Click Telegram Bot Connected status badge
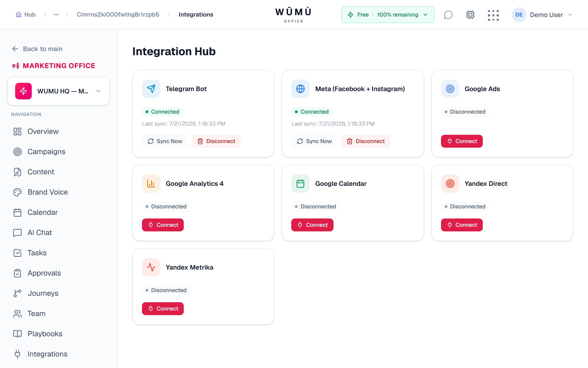The width and height of the screenshot is (588, 368). click(x=162, y=112)
